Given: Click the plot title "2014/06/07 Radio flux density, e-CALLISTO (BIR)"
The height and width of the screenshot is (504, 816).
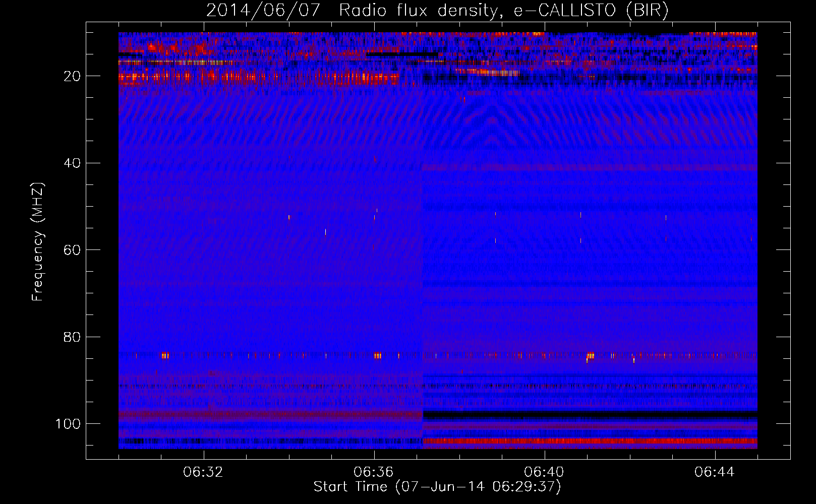Looking at the screenshot, I should pyautogui.click(x=437, y=10).
